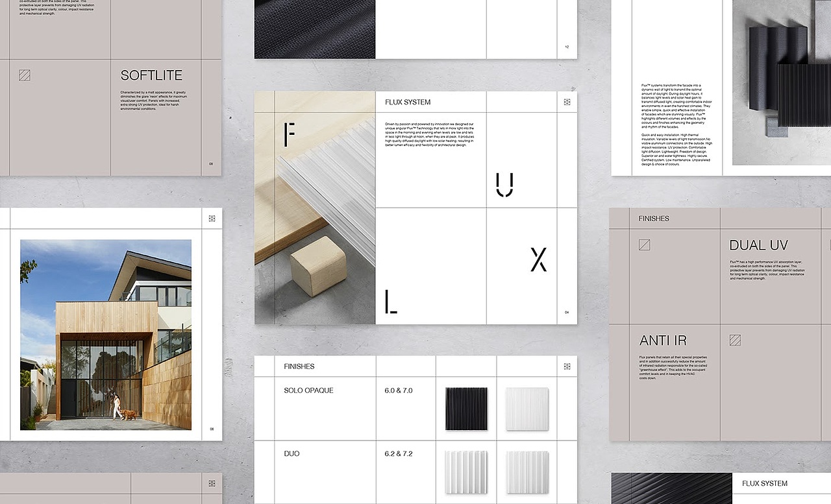831x504 pixels.
Task: Click the description text under ANTI IR
Action: coord(673,367)
